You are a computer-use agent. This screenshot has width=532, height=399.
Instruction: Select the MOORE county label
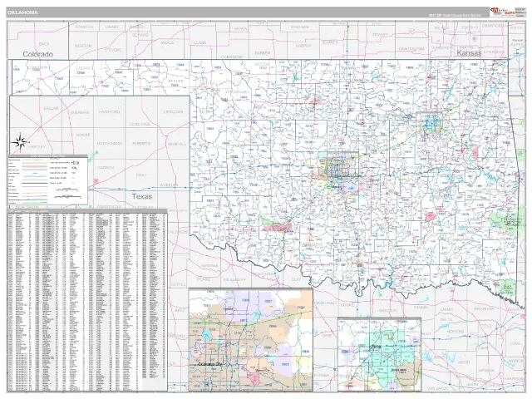tap(83, 135)
